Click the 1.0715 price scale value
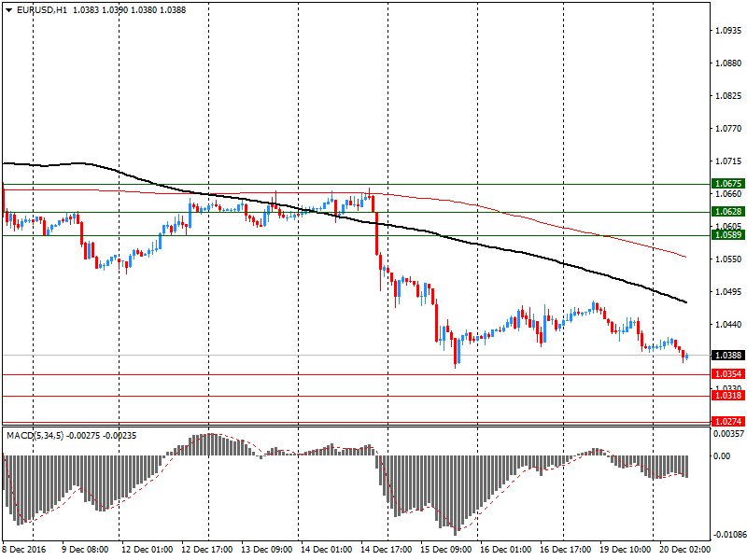 tap(729, 161)
